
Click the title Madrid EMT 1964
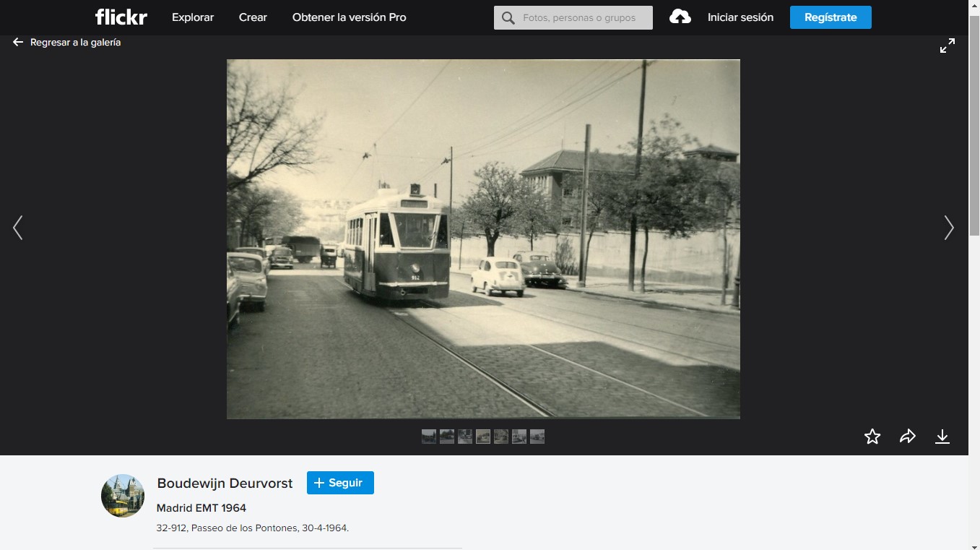click(201, 508)
